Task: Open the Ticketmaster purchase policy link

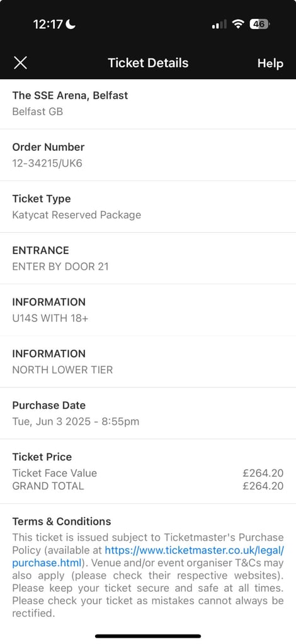Action: pos(147,556)
